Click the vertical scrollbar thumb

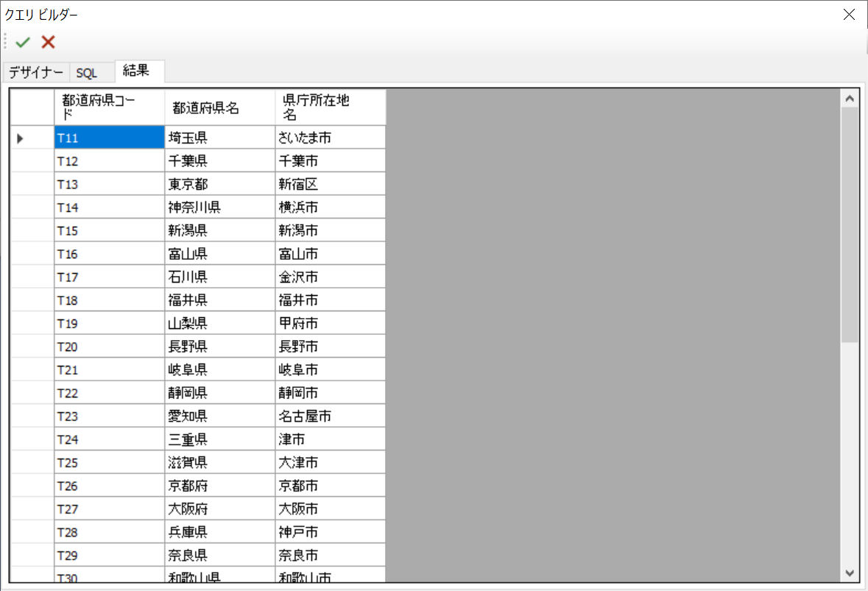(850, 224)
